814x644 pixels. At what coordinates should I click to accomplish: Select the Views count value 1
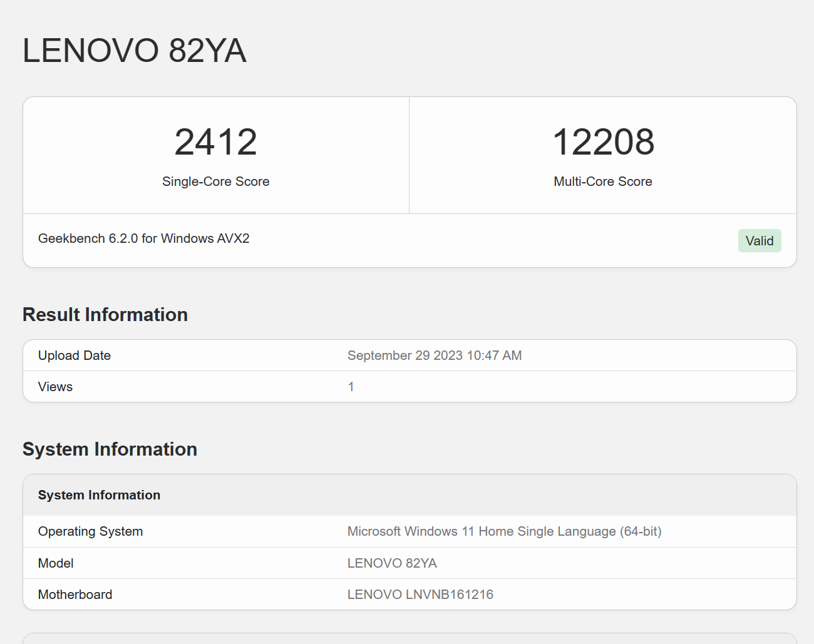pos(351,387)
